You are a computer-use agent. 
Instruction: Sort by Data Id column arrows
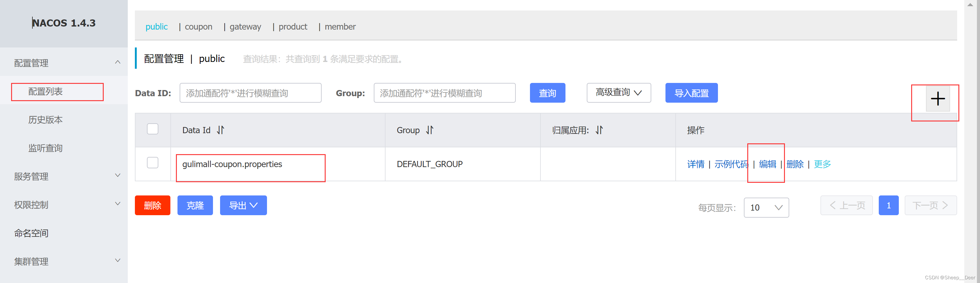(221, 130)
